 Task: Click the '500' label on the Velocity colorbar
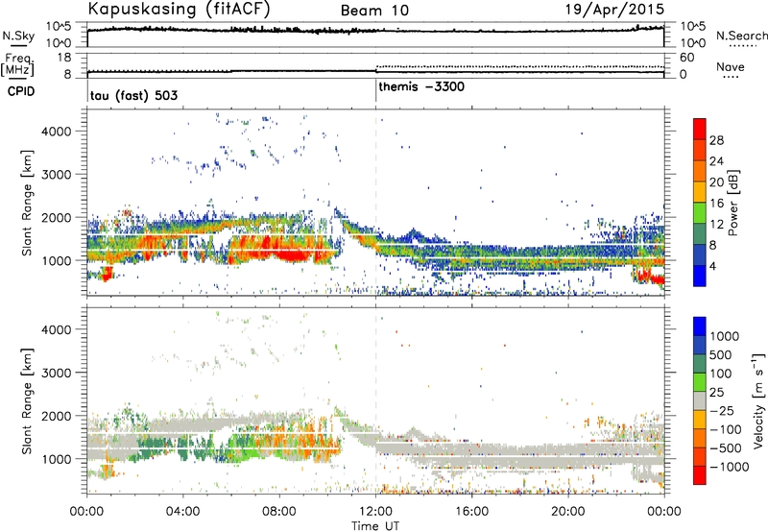tap(721, 354)
